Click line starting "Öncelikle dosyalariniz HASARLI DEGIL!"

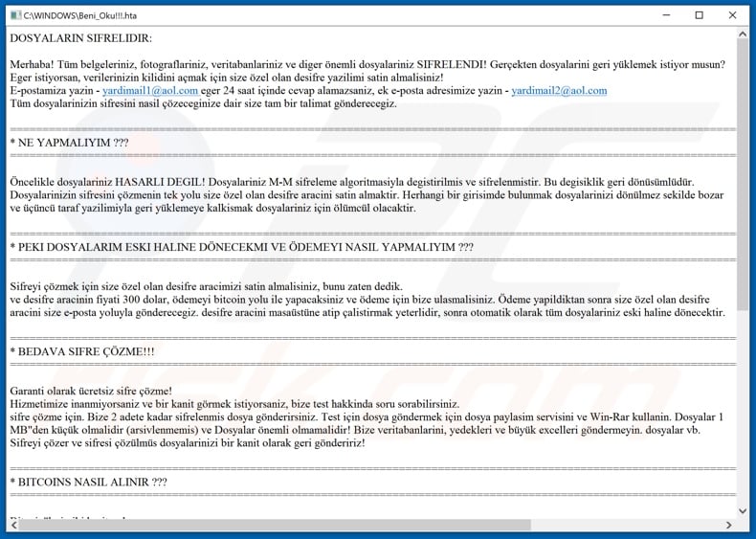(352, 182)
